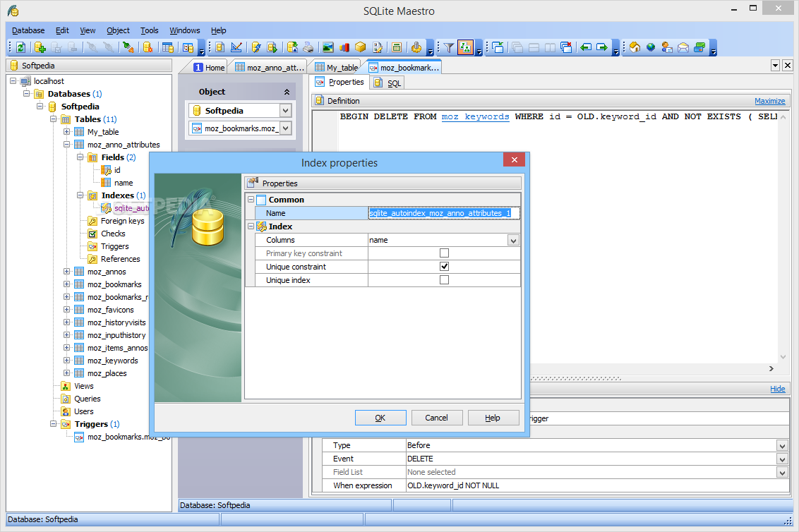This screenshot has width=799, height=532.
Task: Open the Windows menu
Action: pyautogui.click(x=184, y=30)
